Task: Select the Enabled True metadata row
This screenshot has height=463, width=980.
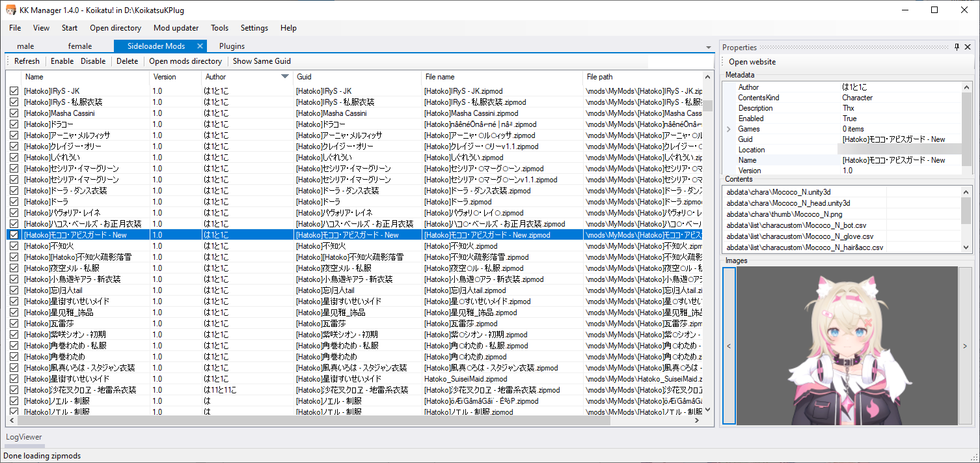Action: pyautogui.click(x=848, y=119)
